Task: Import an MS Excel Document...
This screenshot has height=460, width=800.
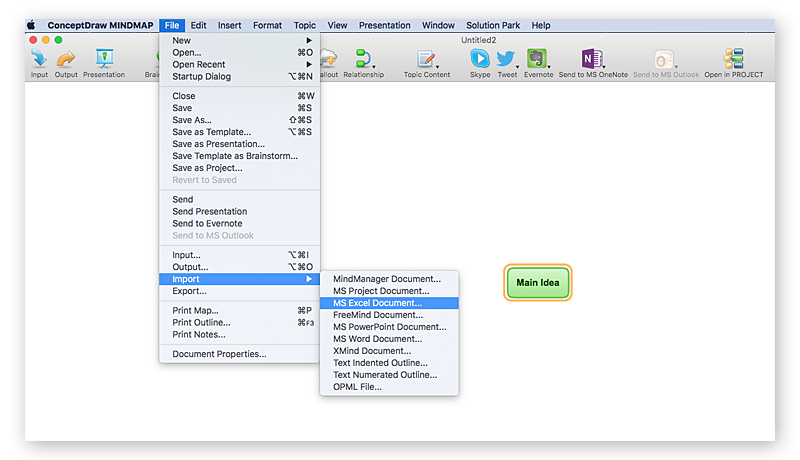Action: pyautogui.click(x=389, y=303)
